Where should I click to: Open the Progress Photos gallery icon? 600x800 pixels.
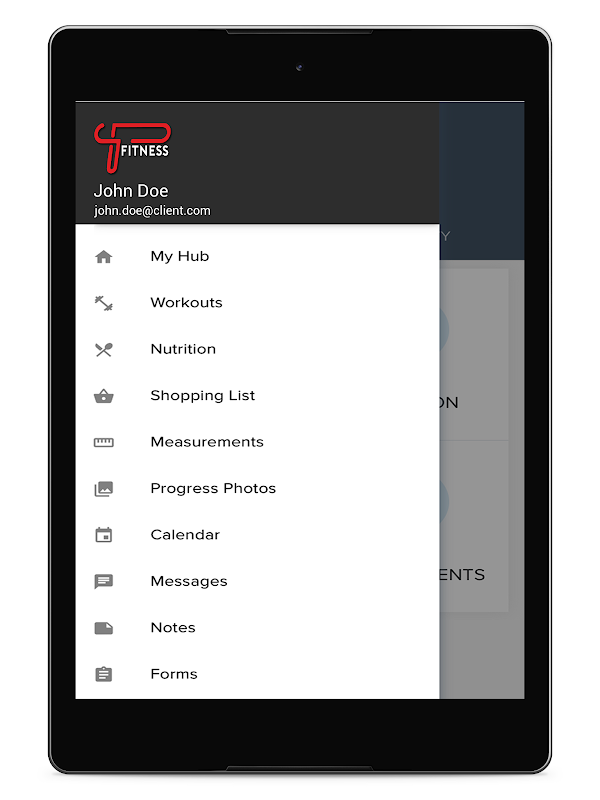(104, 489)
